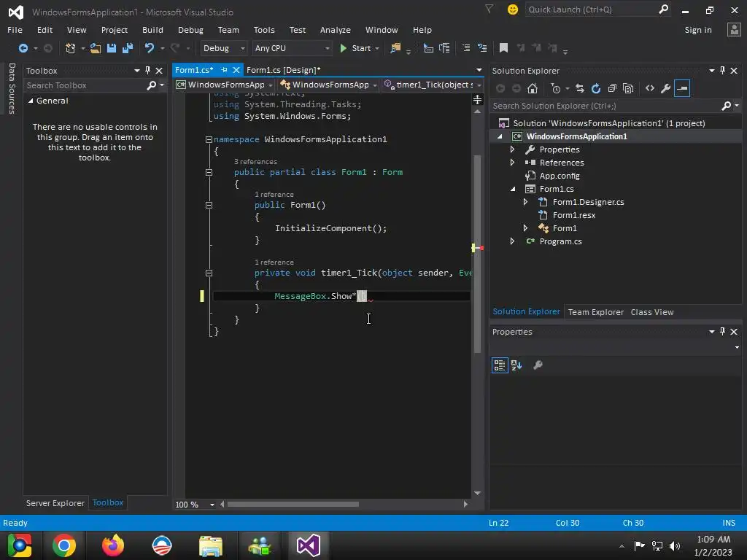Uncomment selected lines icon
The height and width of the screenshot is (560, 747).
[482, 48]
